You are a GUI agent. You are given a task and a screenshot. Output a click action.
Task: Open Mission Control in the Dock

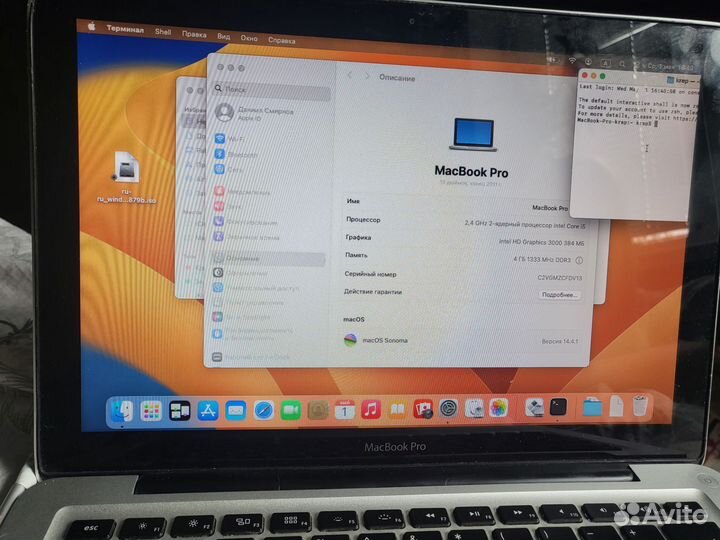(180, 411)
